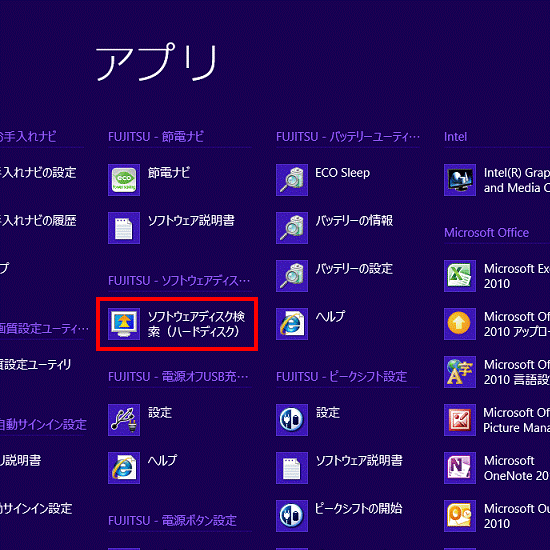Launch Microsoft OneNote 2010 icon
Viewport: 550px width, 550px height.
coord(460,468)
